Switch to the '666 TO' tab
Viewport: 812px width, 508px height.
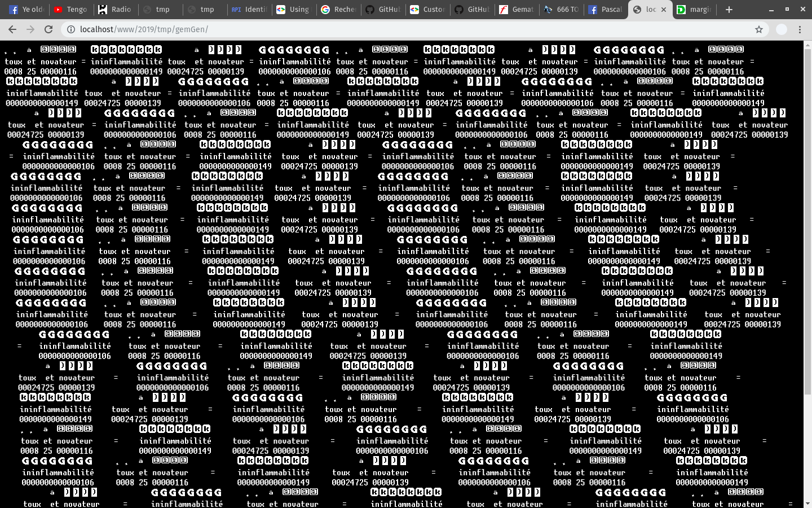click(561, 10)
